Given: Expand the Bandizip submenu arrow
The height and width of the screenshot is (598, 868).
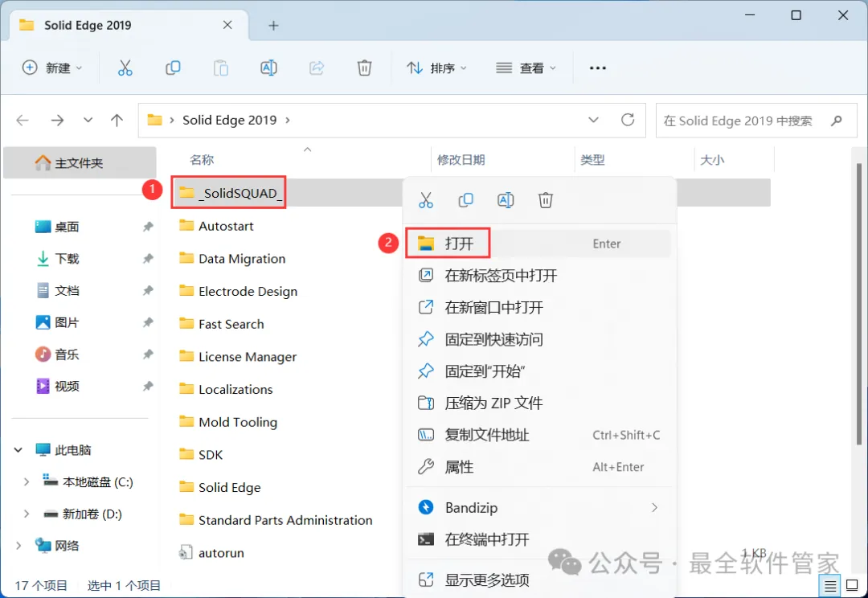Looking at the screenshot, I should (655, 508).
